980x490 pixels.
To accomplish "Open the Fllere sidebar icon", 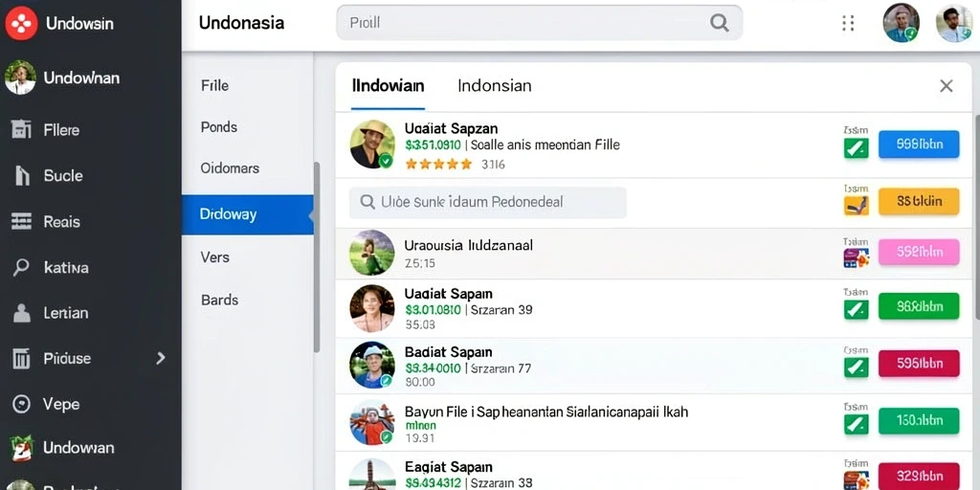I will pos(21,129).
